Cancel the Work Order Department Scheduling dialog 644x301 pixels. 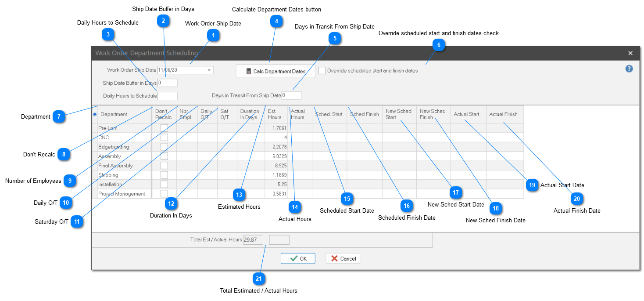click(x=343, y=258)
